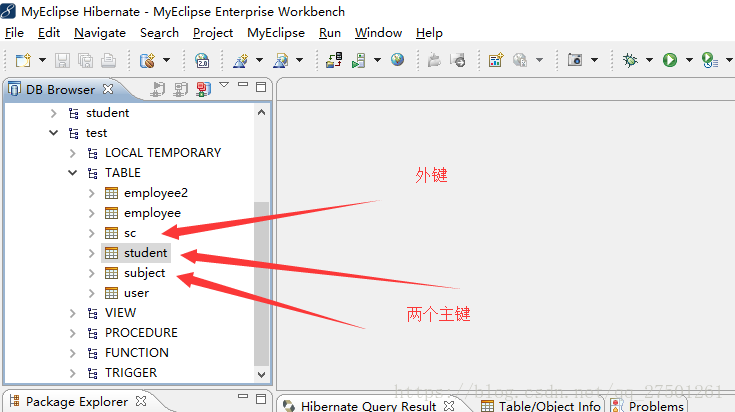This screenshot has height=412, width=735.
Task: Collapse the test schema node
Action: [x=53, y=133]
